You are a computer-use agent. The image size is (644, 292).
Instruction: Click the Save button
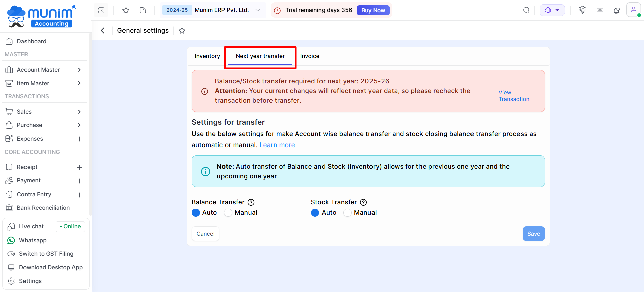533,234
